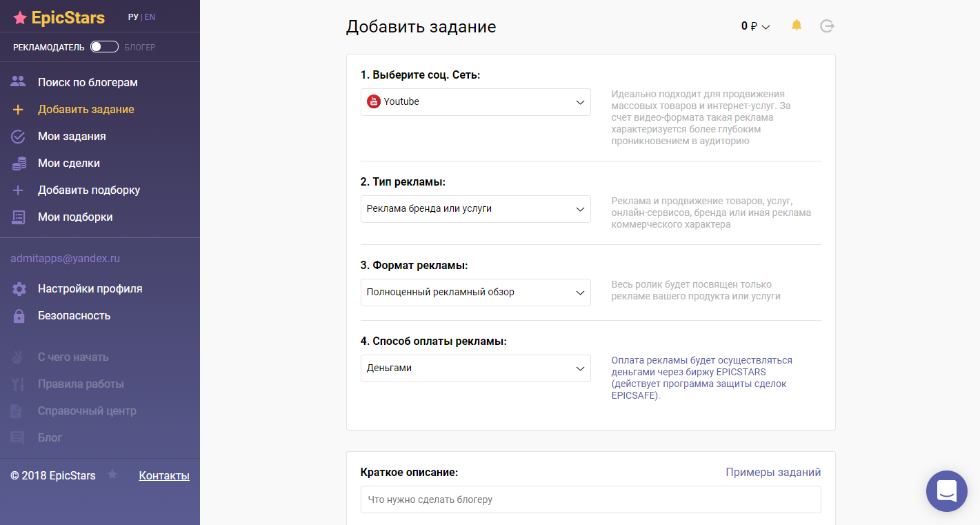980x525 pixels.
Task: Open the ad format dropdown
Action: click(475, 293)
